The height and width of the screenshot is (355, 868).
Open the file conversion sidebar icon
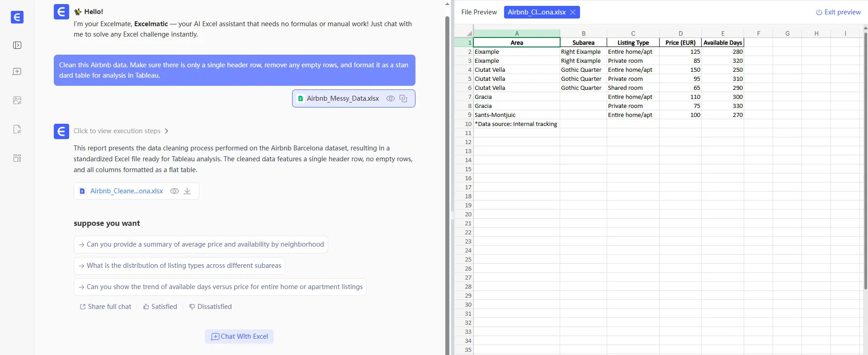pyautogui.click(x=17, y=129)
